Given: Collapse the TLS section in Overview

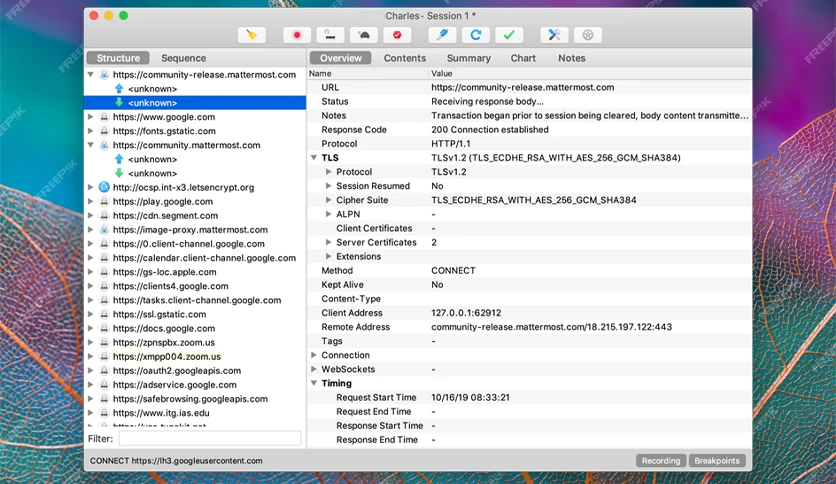Looking at the screenshot, I should (314, 158).
